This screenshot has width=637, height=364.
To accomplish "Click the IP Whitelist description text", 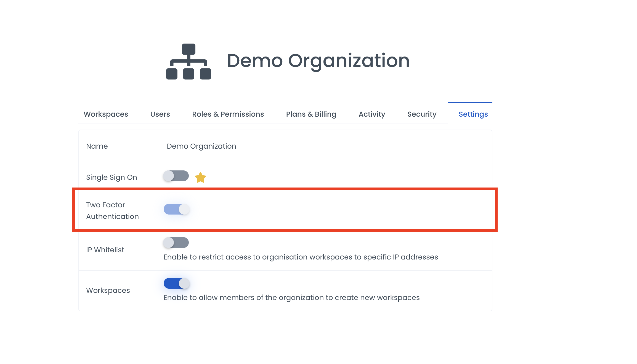I will coord(301,257).
